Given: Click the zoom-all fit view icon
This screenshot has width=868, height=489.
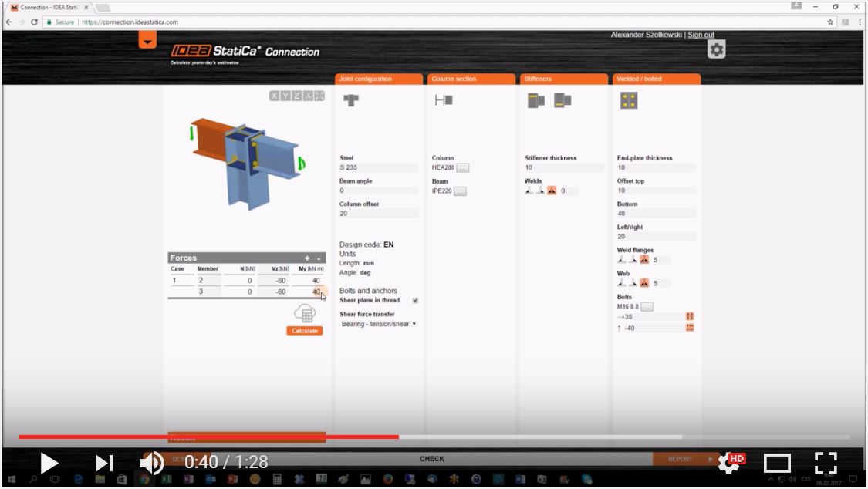Looking at the screenshot, I should [x=319, y=96].
